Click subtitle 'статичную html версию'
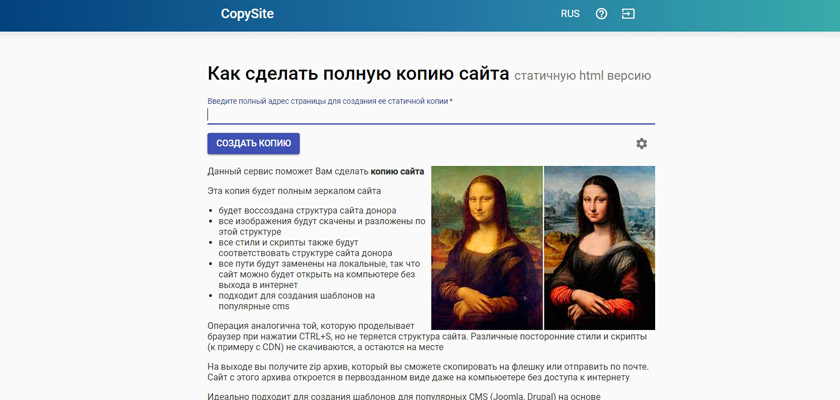 [x=582, y=76]
